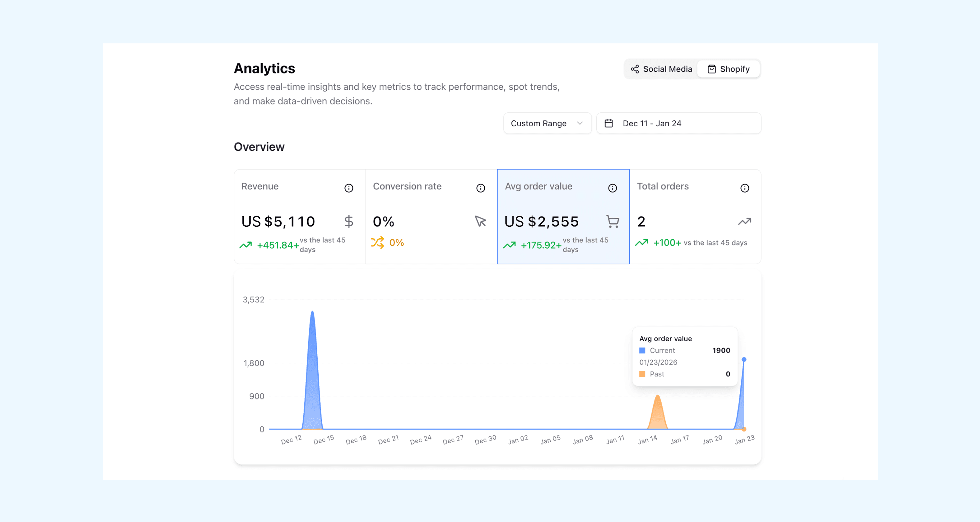Image resolution: width=980 pixels, height=522 pixels.
Task: Click the Avg order value info icon
Action: pyautogui.click(x=612, y=188)
